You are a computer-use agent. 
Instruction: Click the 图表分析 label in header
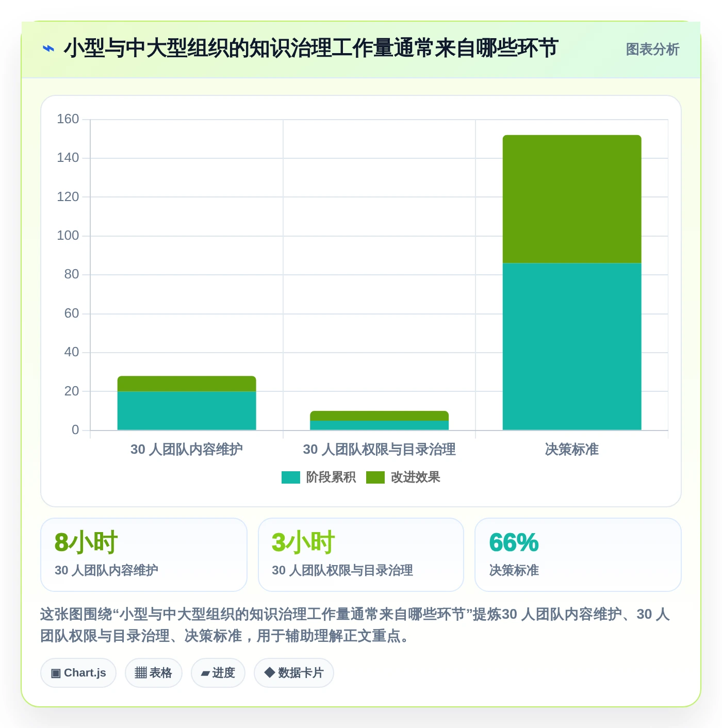click(x=652, y=49)
